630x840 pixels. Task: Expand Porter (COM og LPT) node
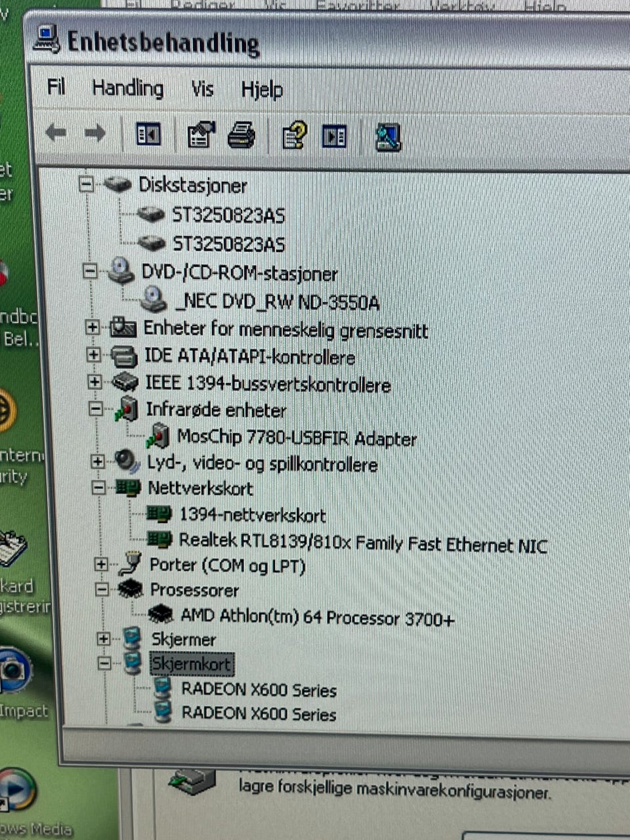101,563
